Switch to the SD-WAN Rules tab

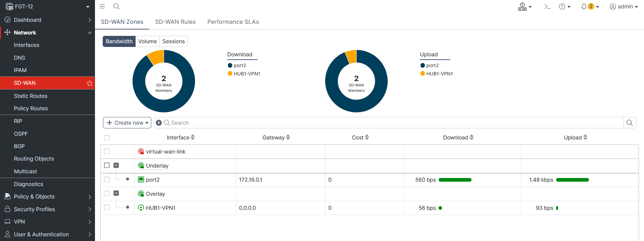point(175,22)
